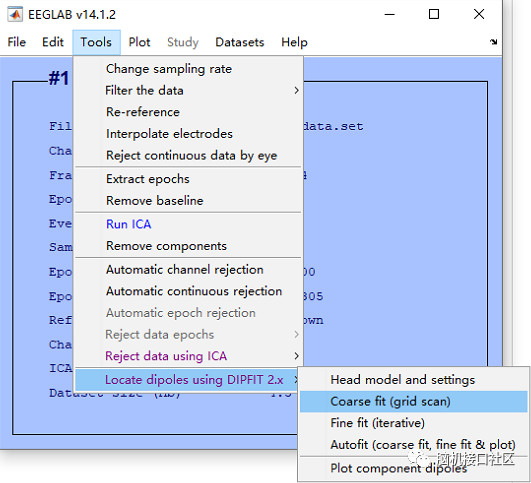The width and height of the screenshot is (531, 483).
Task: Choose Fine fit (iterative)
Action: [413, 423]
